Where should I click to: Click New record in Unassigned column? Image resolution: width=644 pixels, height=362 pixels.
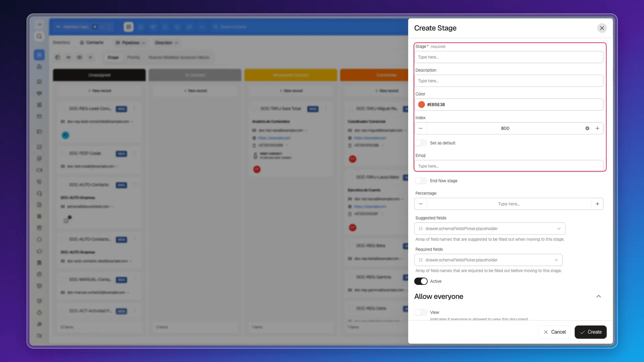(x=99, y=91)
